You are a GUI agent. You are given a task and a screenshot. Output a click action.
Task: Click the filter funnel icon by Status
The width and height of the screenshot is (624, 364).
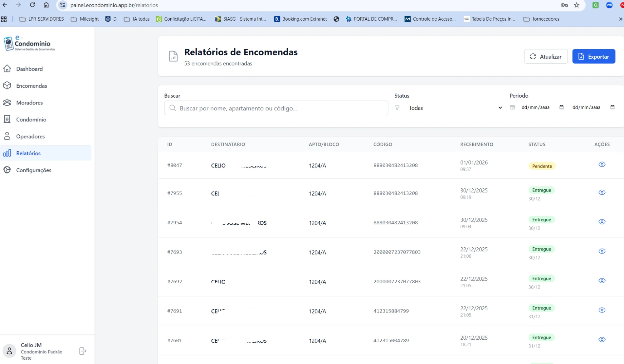point(397,108)
